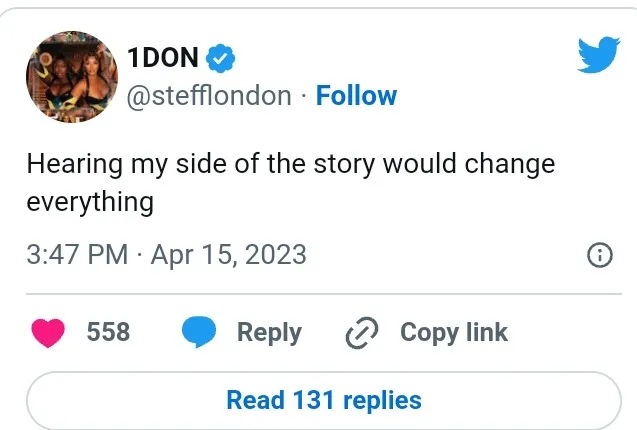Click the blue reply speech bubble icon

199,333
